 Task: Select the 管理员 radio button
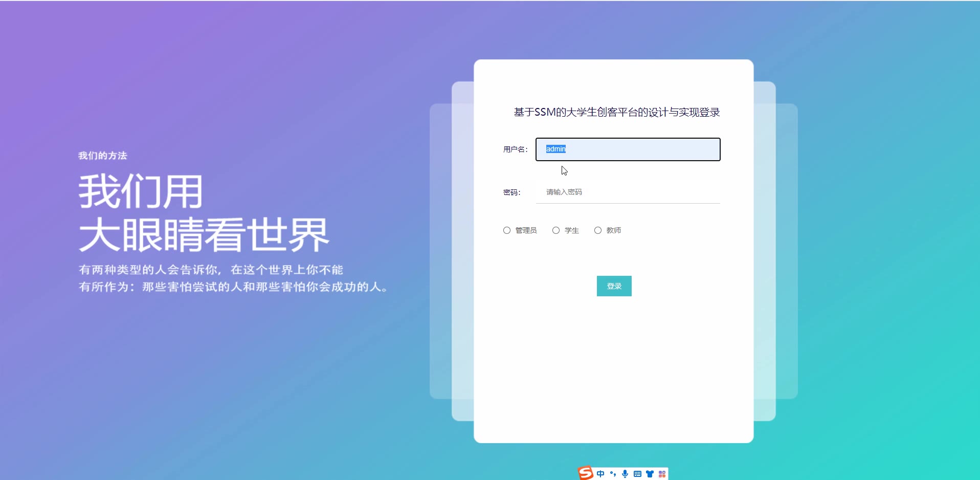(x=507, y=230)
